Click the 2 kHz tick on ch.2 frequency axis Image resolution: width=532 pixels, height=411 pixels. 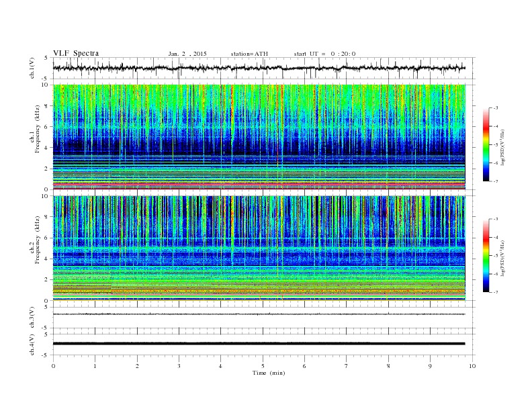(46, 280)
